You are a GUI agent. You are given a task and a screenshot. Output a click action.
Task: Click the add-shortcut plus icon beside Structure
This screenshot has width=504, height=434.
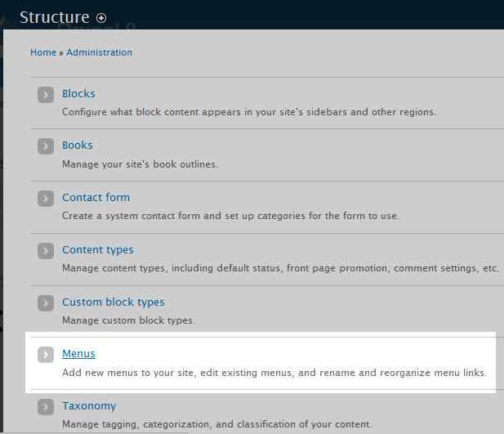tap(101, 17)
